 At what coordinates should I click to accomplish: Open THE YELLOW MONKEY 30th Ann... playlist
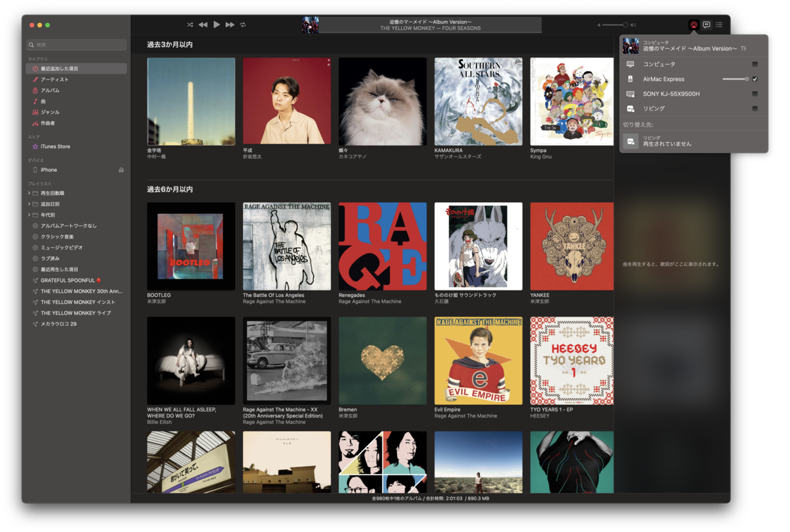82,291
